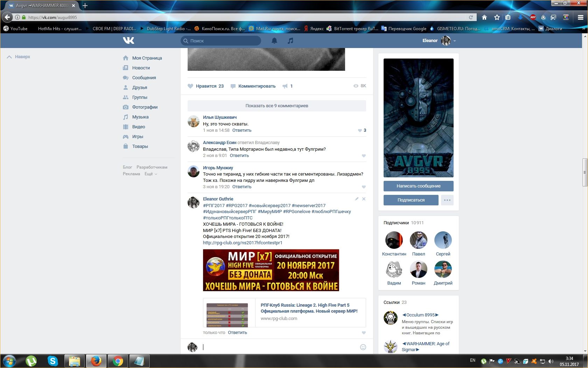Open the three-dots group actions menu
The width and height of the screenshot is (588, 368).
[x=447, y=200]
